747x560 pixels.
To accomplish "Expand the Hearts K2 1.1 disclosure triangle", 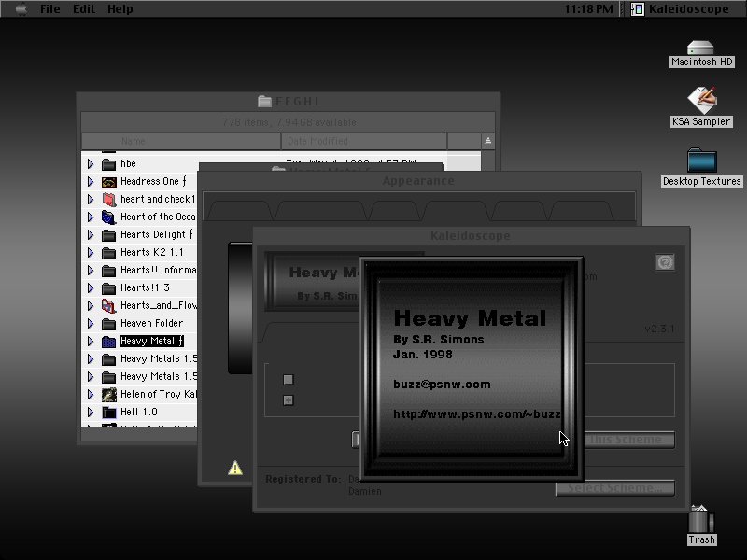I will [91, 252].
